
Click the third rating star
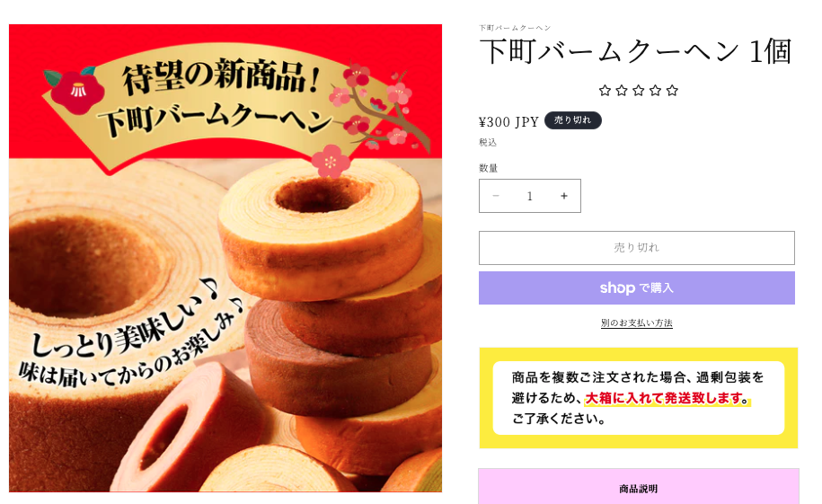[638, 91]
